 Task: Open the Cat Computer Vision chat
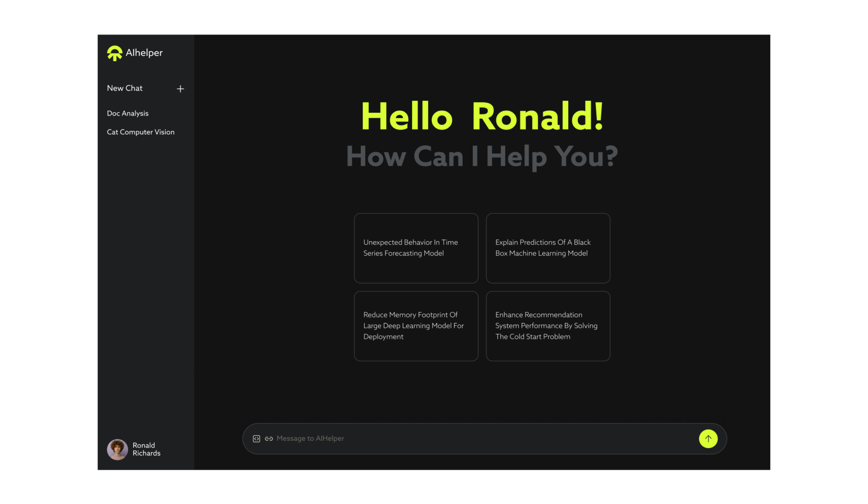click(141, 132)
